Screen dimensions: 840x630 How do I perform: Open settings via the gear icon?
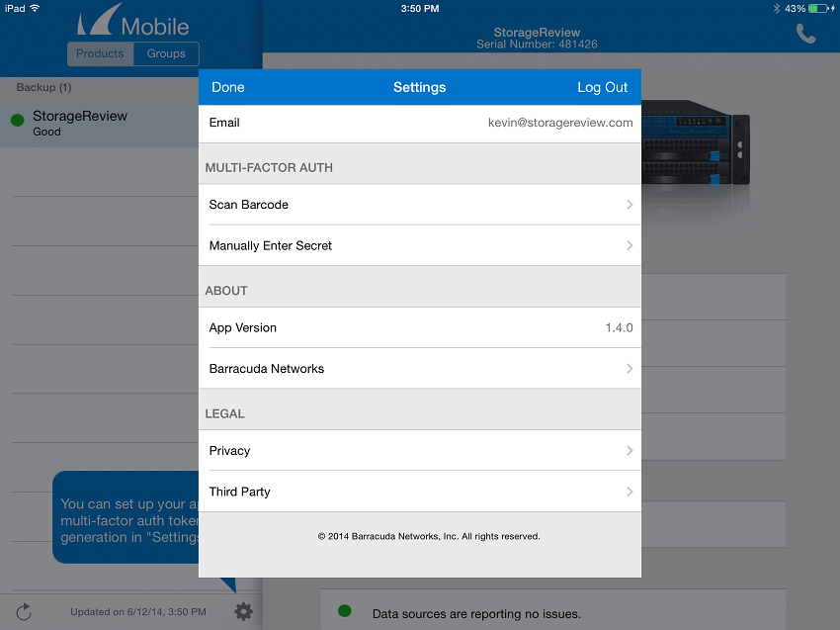(x=244, y=611)
